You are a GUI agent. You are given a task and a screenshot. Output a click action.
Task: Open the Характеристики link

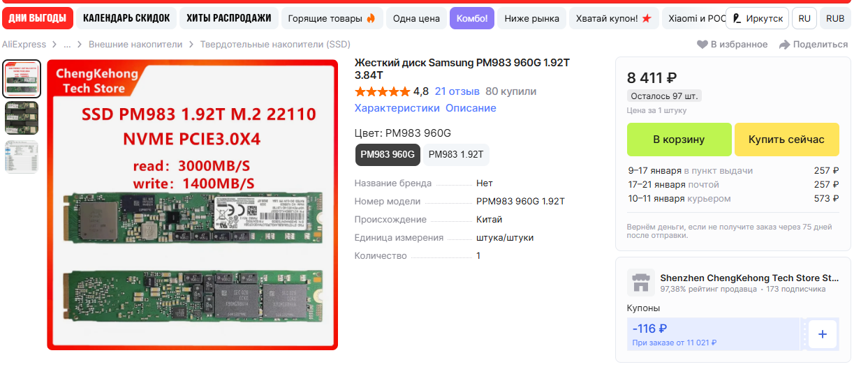(397, 108)
